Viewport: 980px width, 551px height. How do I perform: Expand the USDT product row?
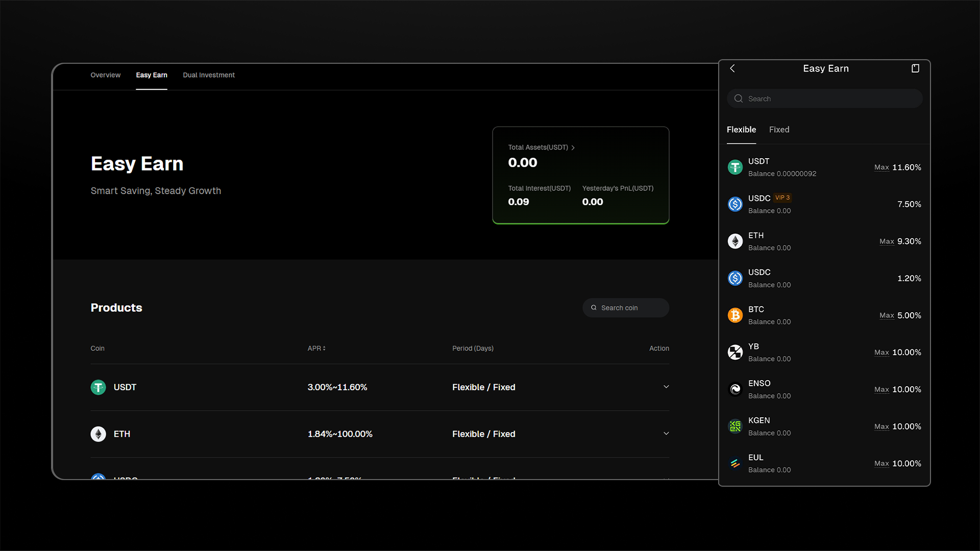pos(666,387)
